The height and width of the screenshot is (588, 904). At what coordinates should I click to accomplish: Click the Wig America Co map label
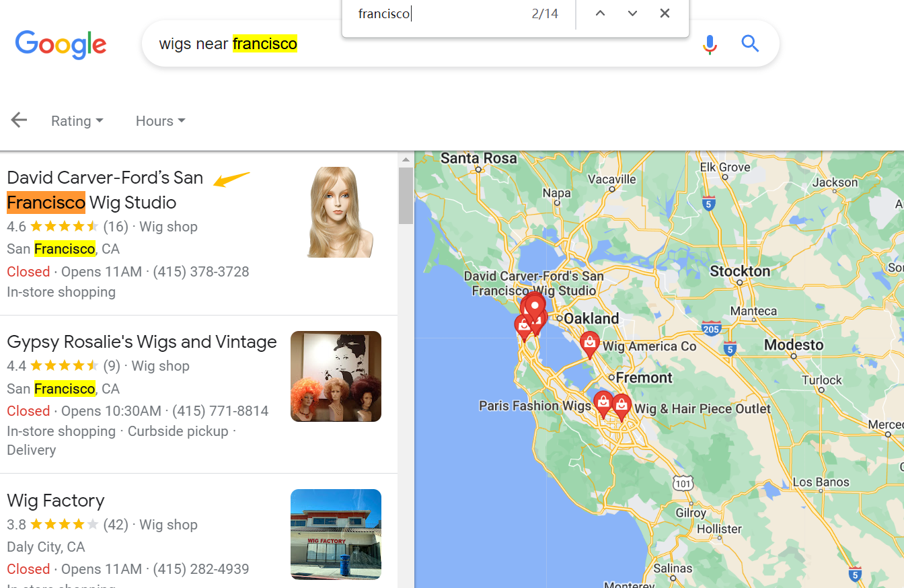650,346
